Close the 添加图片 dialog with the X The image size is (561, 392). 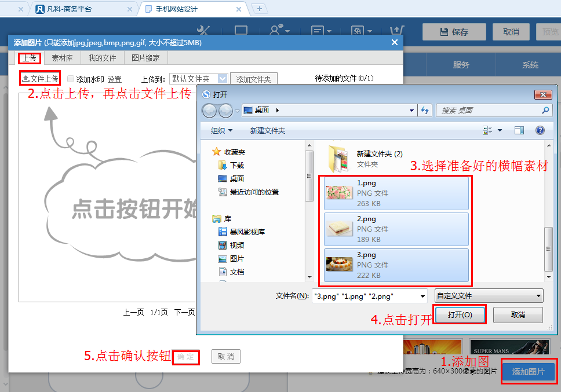(395, 42)
